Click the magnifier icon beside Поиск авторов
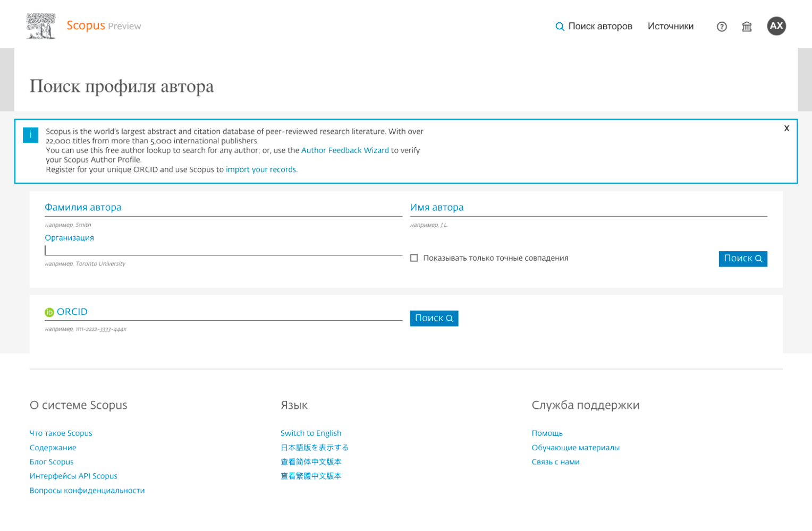Screen dimensions: 812x531 click(560, 27)
